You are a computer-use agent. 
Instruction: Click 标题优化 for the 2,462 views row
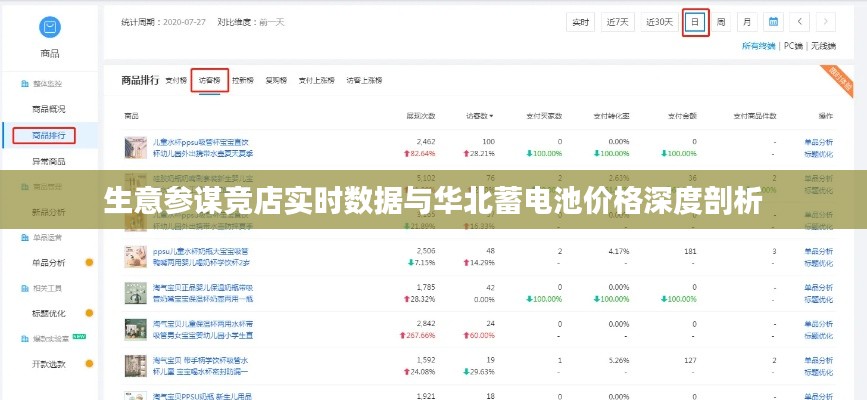[x=818, y=153]
